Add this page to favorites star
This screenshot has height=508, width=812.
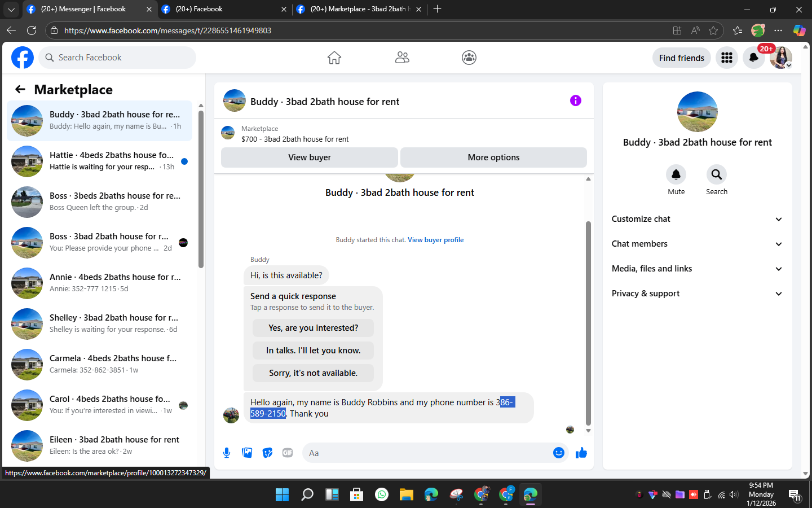point(713,30)
